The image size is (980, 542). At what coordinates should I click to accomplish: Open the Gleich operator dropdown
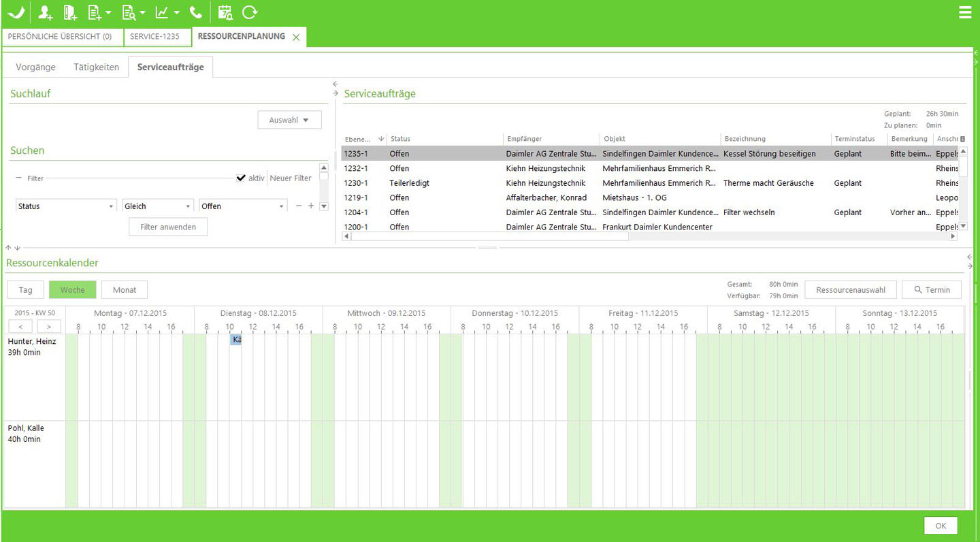pyautogui.click(x=158, y=206)
